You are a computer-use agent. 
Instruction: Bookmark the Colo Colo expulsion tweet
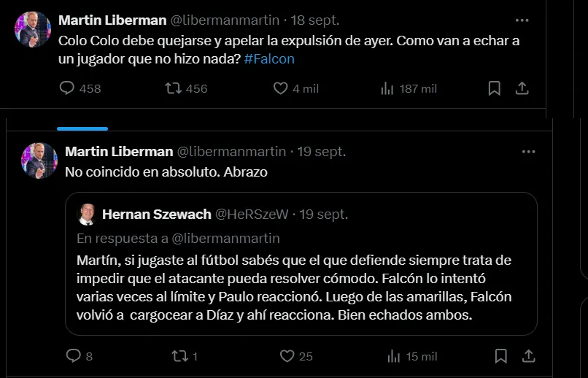coord(494,88)
